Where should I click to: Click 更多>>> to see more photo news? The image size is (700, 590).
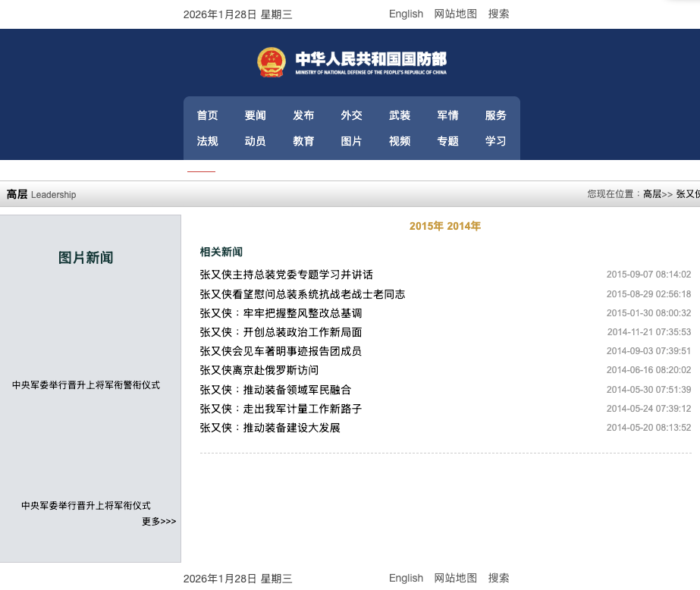[159, 521]
